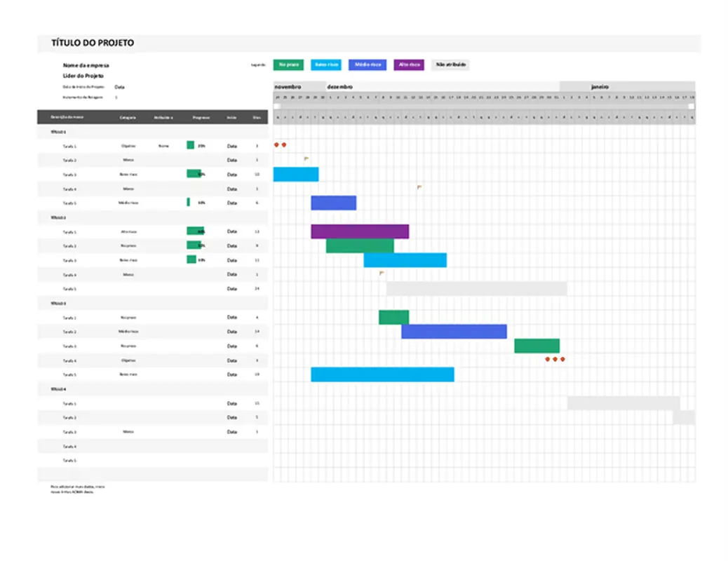Click the three red diamonds after the green bar
The height and width of the screenshot is (561, 728).
coord(555,358)
